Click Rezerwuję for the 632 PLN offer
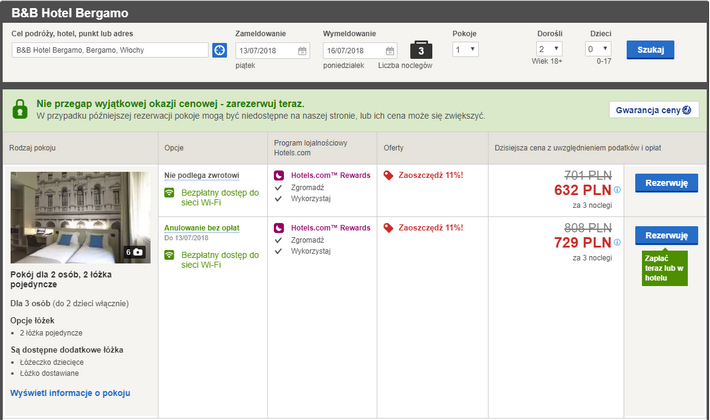Image resolution: width=710 pixels, height=420 pixels. pos(667,183)
